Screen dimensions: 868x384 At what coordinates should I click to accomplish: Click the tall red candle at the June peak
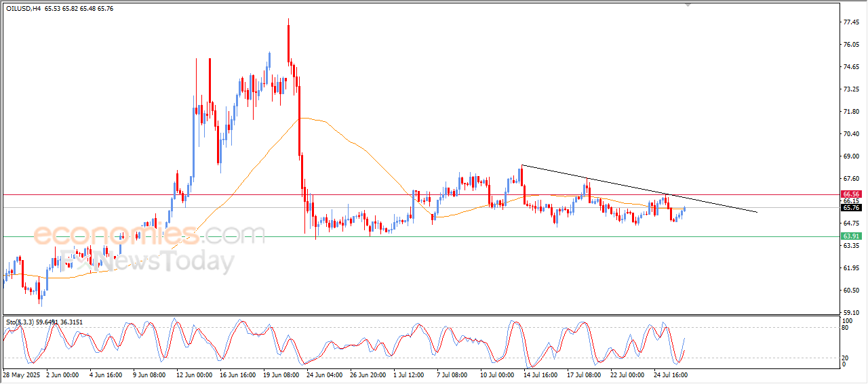pos(289,43)
